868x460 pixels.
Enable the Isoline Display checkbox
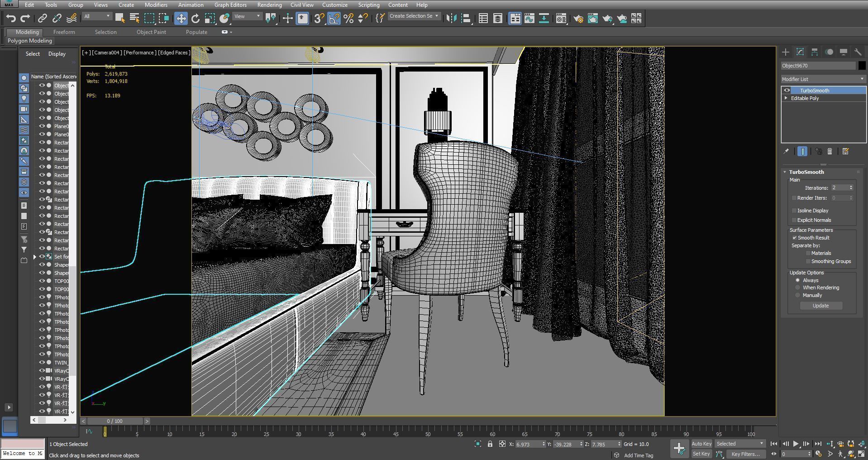[x=794, y=211]
